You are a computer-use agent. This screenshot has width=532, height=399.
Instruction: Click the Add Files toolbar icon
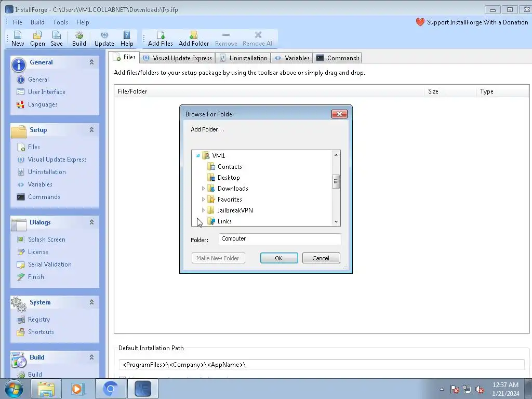point(161,38)
